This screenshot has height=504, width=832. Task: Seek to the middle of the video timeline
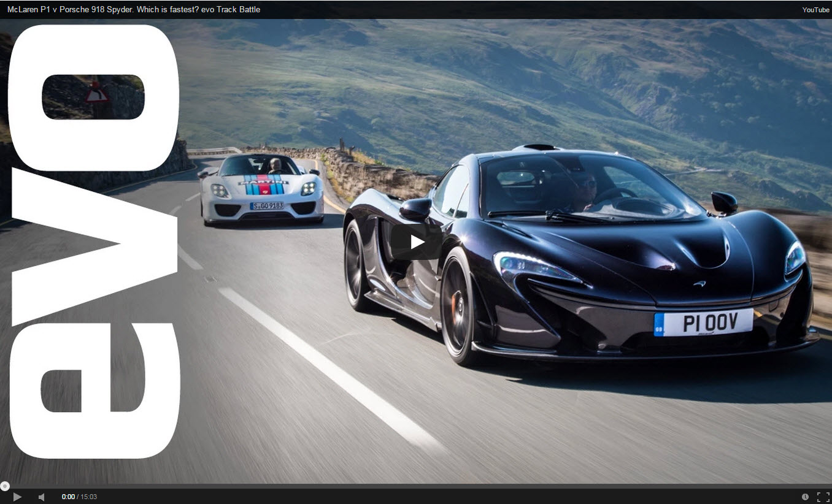pos(416,486)
